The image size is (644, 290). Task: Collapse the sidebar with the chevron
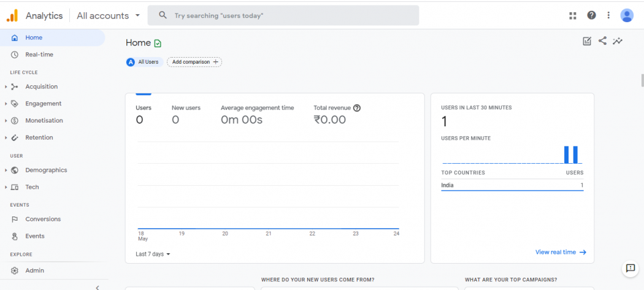point(98,288)
